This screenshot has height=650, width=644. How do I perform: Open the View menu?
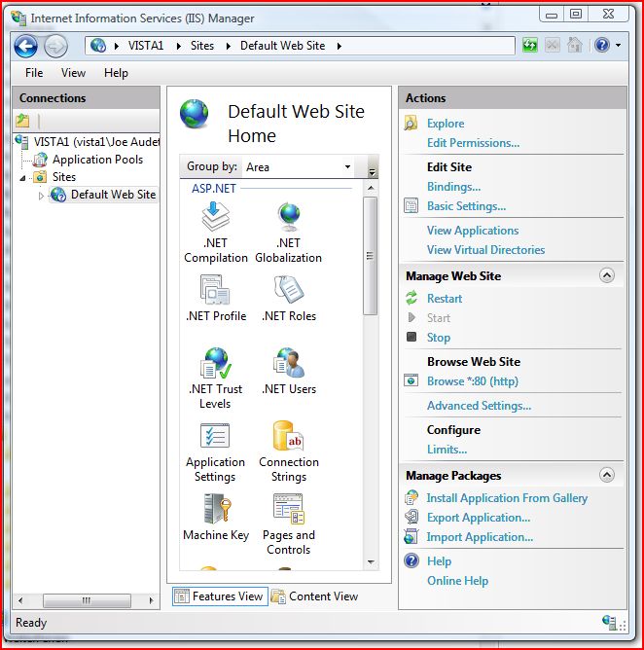[73, 73]
